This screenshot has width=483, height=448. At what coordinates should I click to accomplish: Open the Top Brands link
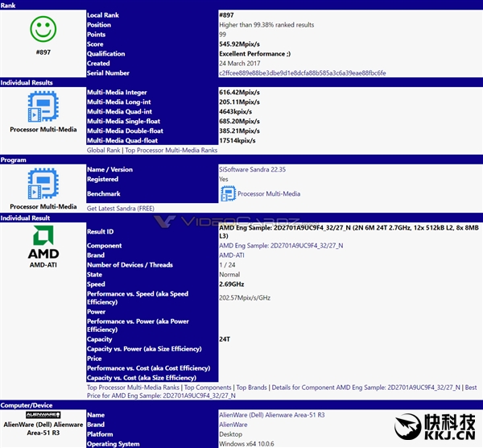[251, 388]
